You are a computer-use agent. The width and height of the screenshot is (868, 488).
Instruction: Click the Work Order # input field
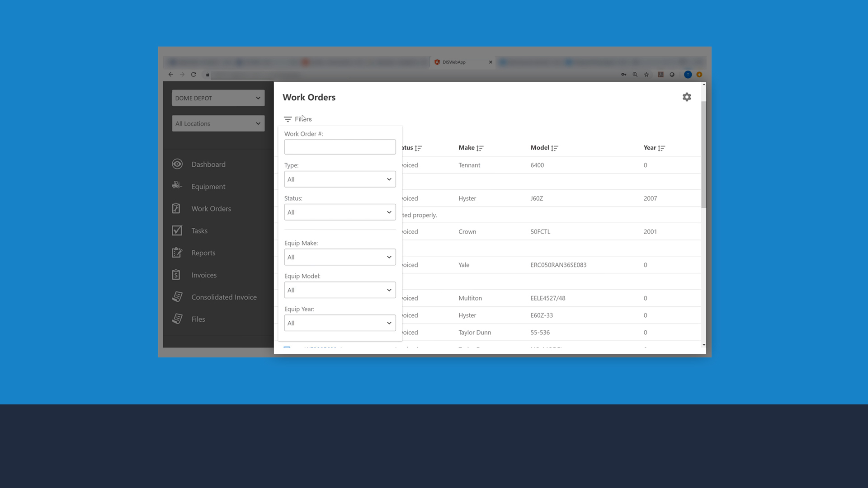(340, 147)
